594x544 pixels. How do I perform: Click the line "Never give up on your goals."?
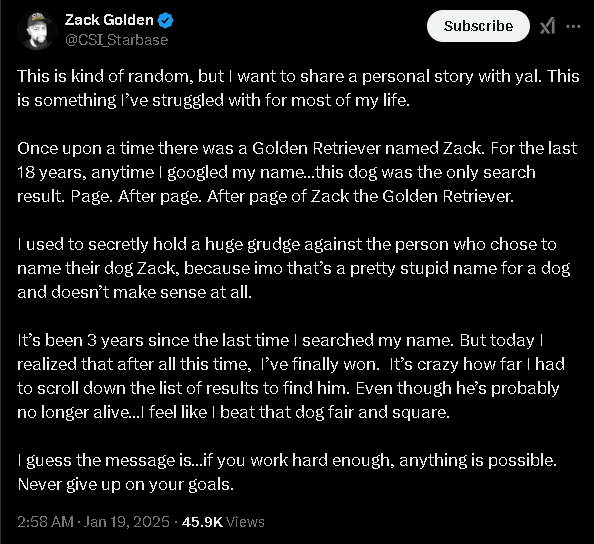point(125,484)
